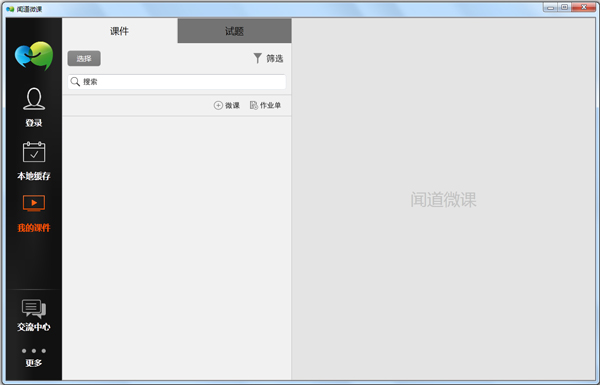The image size is (600, 385).
Task: Click the 闻道微课 logo in sidebar
Action: point(34,56)
